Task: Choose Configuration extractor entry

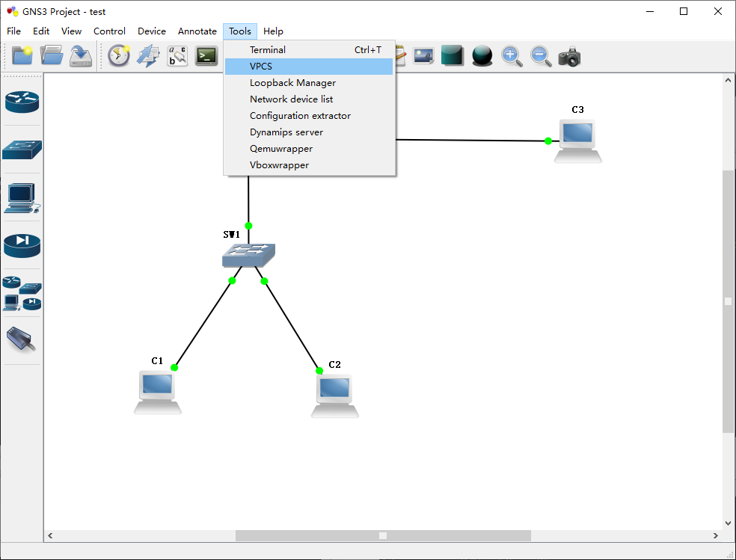Action: pyautogui.click(x=309, y=115)
